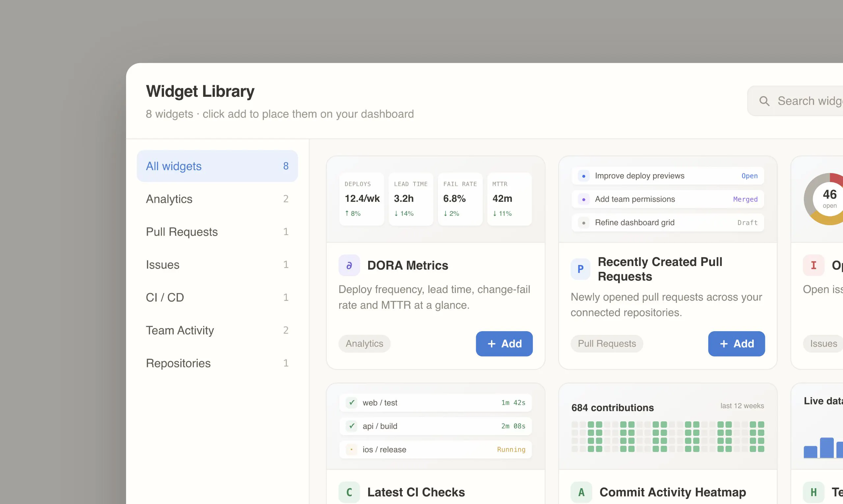The image size is (843, 504).
Task: Click the DORA Metrics widget icon
Action: 349,265
